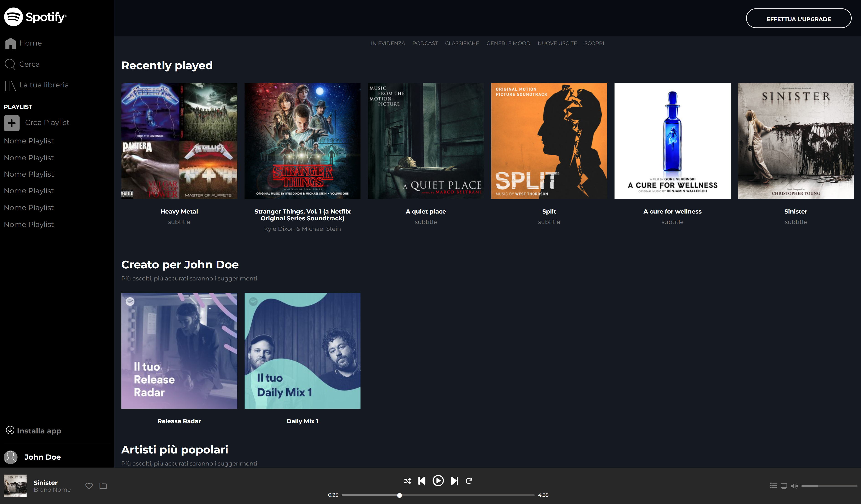The image size is (861, 504).
Task: Click the Installa app label
Action: click(x=39, y=431)
